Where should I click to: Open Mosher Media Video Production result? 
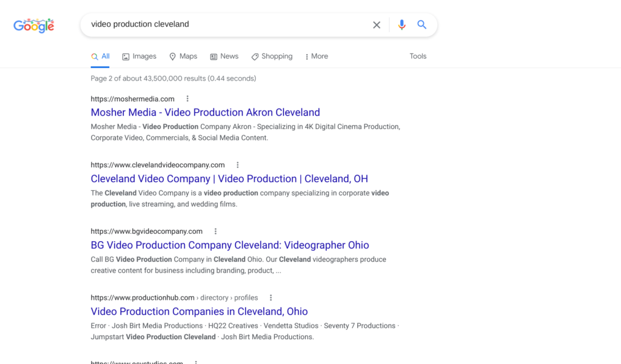(x=205, y=113)
